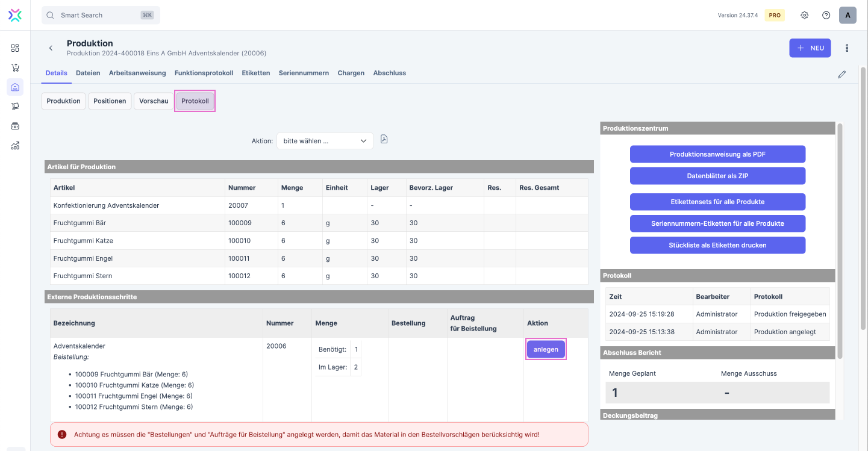Click the settings gear icon
Screen dimensions: 868x451
pos(804,15)
